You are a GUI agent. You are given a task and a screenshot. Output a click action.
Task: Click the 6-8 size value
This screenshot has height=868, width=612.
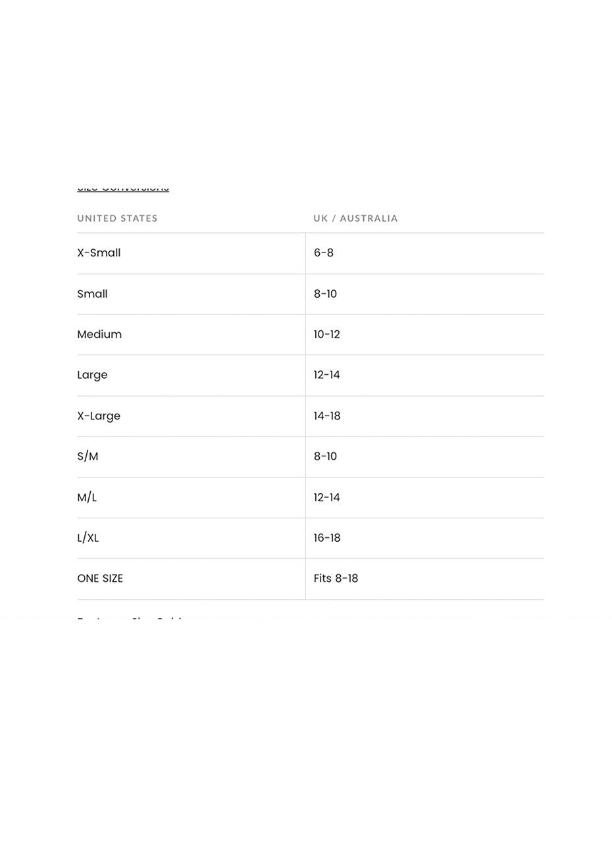coord(324,253)
